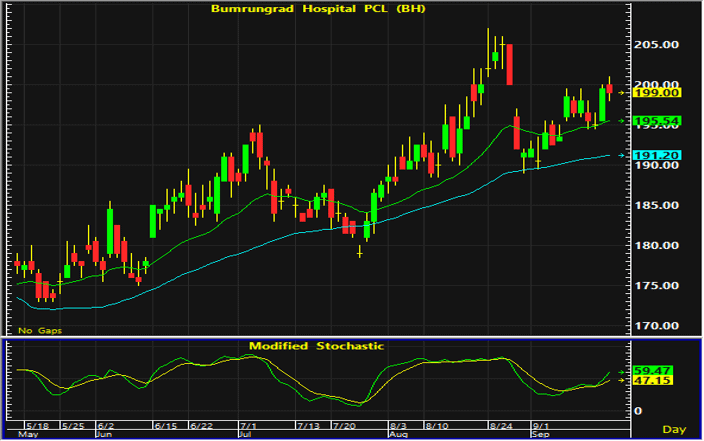This screenshot has height=441, width=704.
Task: Click the Jul month label
Action: click(245, 435)
